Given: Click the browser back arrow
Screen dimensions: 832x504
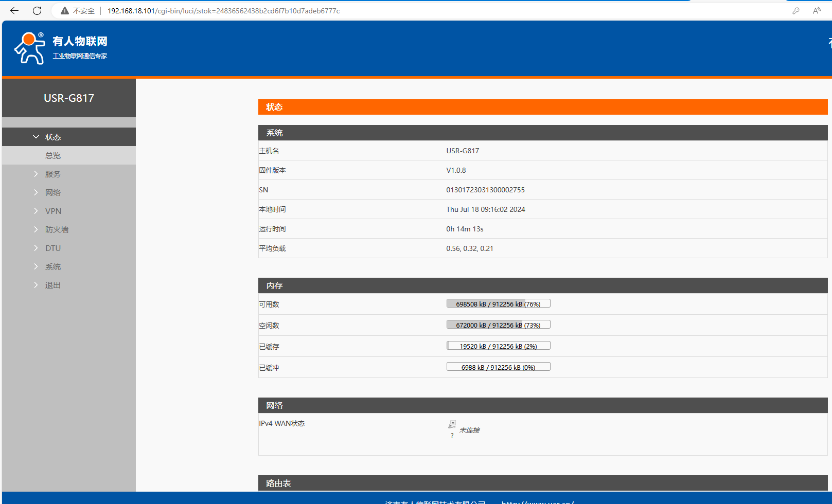Looking at the screenshot, I should [14, 11].
